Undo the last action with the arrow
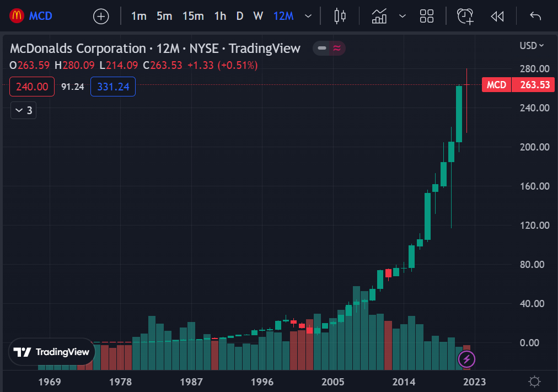The image size is (558, 392). 535,16
